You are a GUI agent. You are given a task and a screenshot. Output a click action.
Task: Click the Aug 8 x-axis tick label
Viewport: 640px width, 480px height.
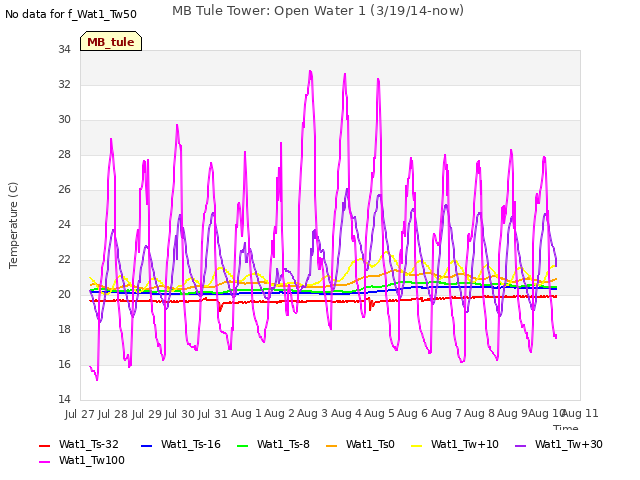click(x=479, y=413)
